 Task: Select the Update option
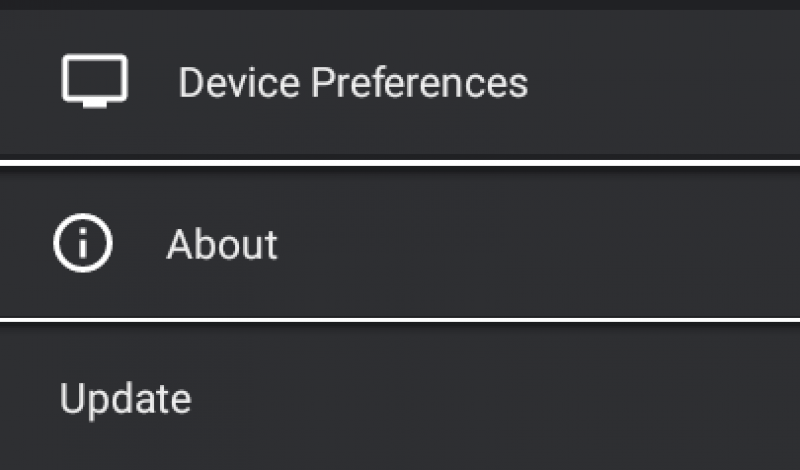[400, 397]
